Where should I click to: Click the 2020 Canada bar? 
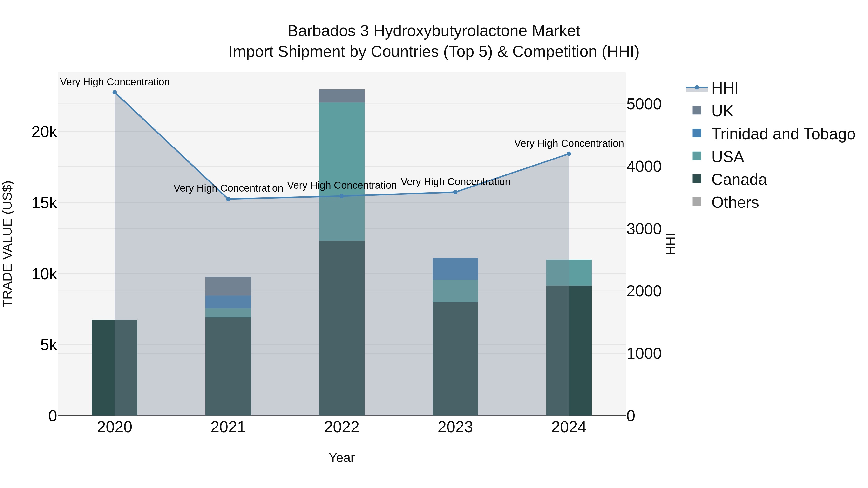(115, 368)
